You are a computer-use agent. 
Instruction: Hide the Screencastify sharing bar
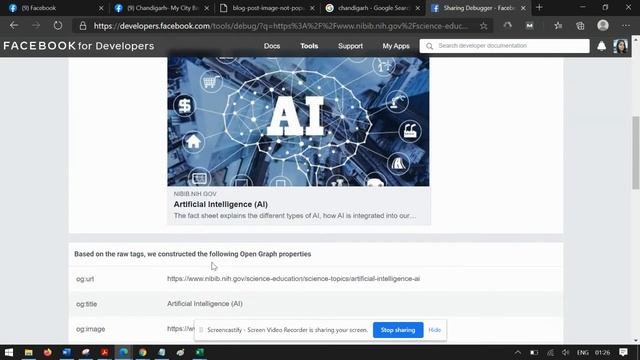click(435, 330)
